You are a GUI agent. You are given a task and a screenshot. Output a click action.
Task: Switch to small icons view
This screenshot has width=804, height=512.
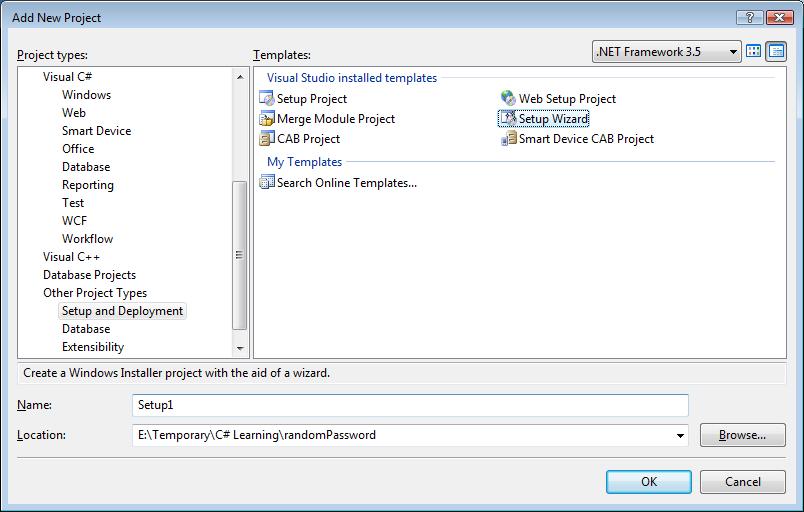[775, 51]
